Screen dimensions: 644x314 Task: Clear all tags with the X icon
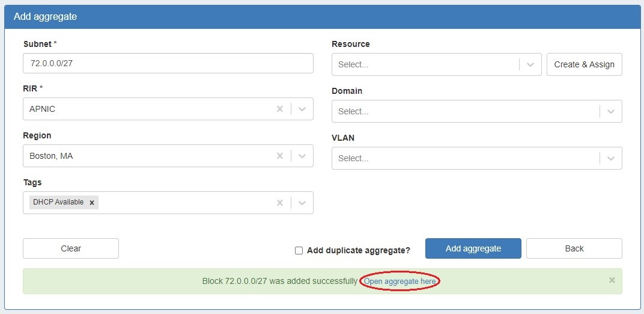coord(279,203)
